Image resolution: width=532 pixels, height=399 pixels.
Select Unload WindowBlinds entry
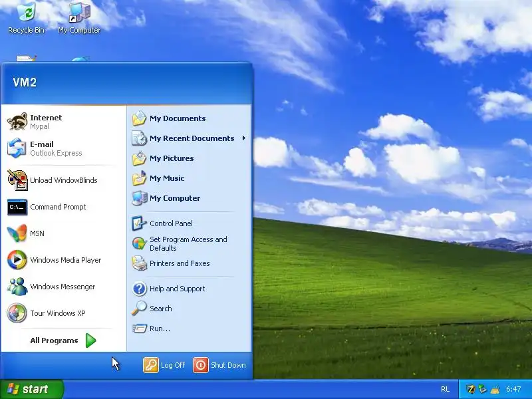click(63, 180)
